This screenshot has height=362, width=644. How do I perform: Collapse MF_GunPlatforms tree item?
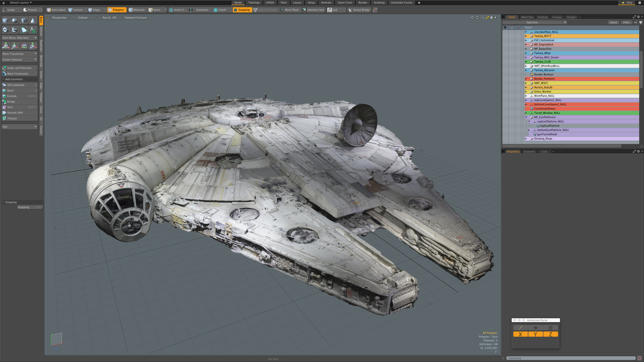pos(526,117)
